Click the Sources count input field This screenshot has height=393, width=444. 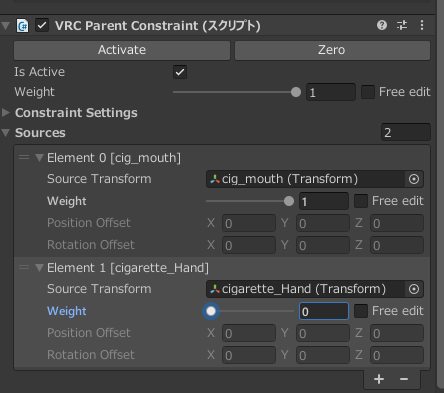406,133
